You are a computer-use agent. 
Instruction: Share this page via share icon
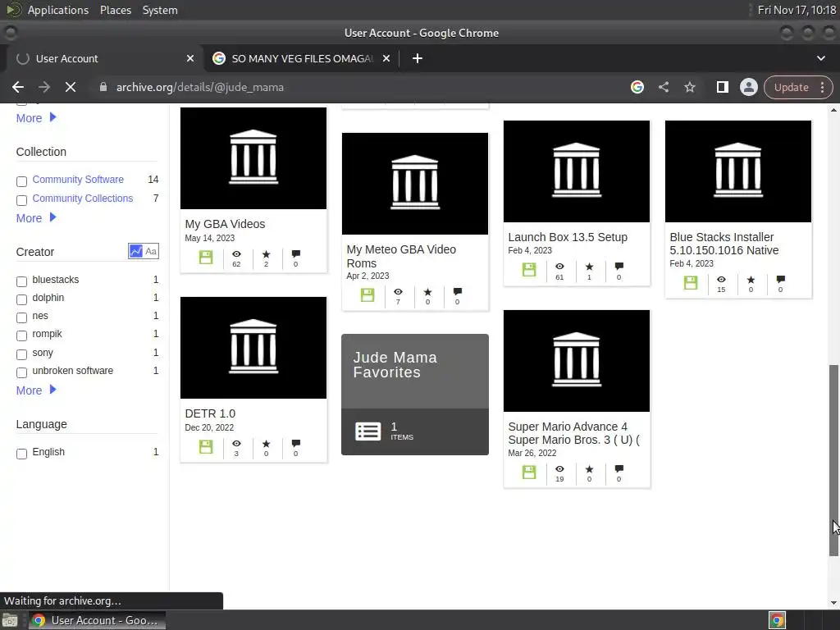(663, 87)
